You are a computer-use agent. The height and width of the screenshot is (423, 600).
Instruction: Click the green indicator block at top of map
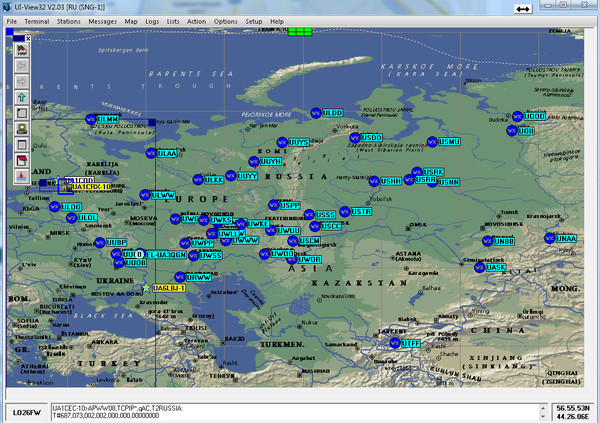pyautogui.click(x=300, y=31)
